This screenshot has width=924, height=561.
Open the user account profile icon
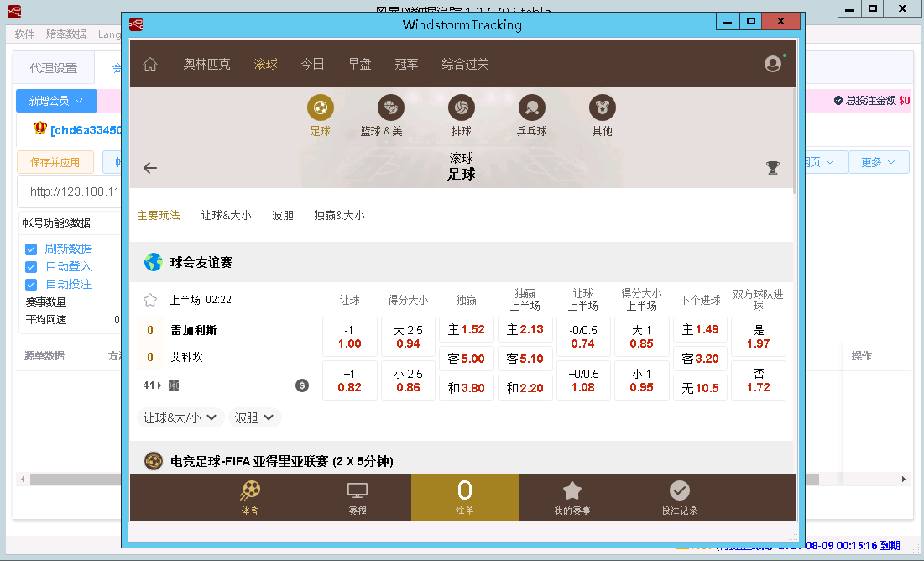pyautogui.click(x=773, y=64)
